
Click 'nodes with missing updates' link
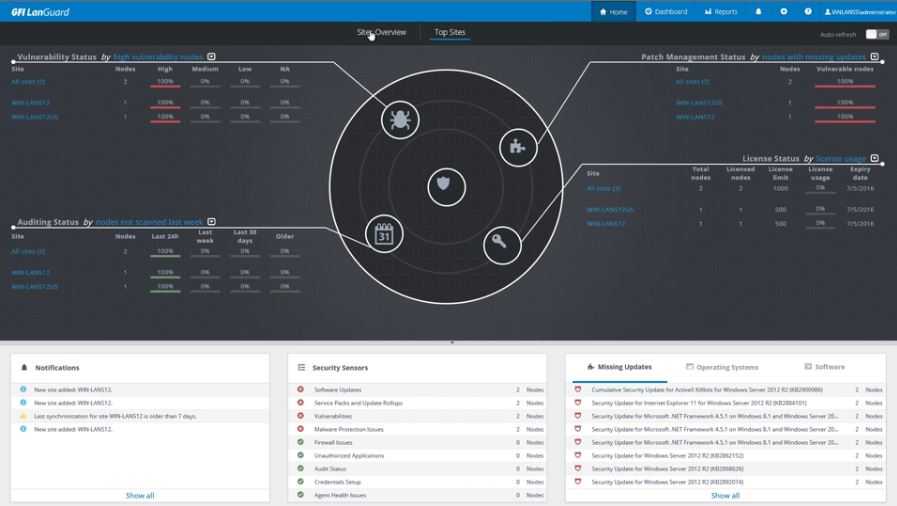click(813, 57)
